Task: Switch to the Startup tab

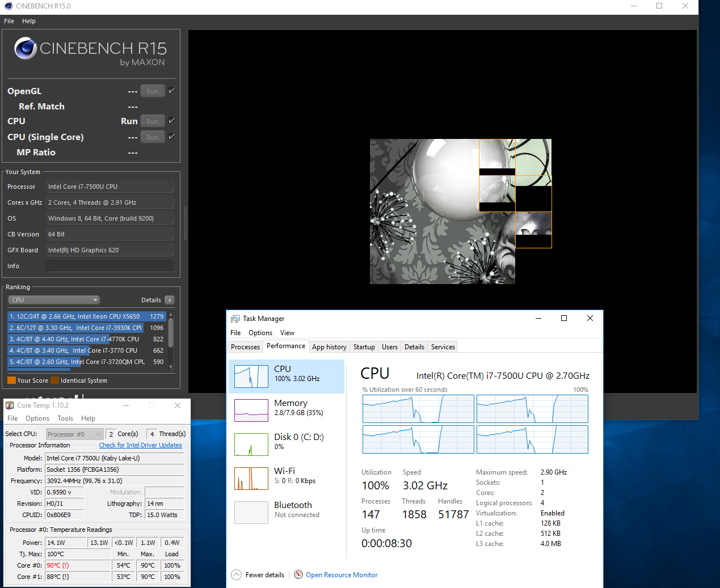Action: [x=364, y=347]
